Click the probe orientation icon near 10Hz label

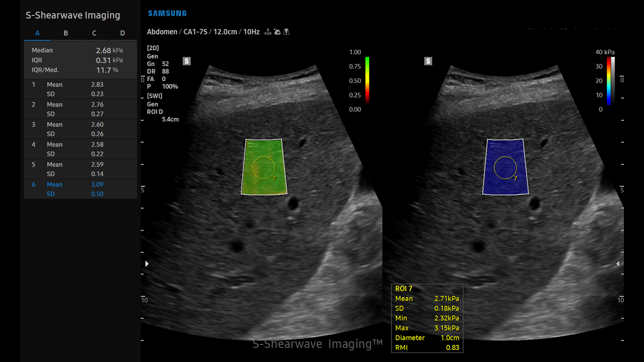coord(277,31)
